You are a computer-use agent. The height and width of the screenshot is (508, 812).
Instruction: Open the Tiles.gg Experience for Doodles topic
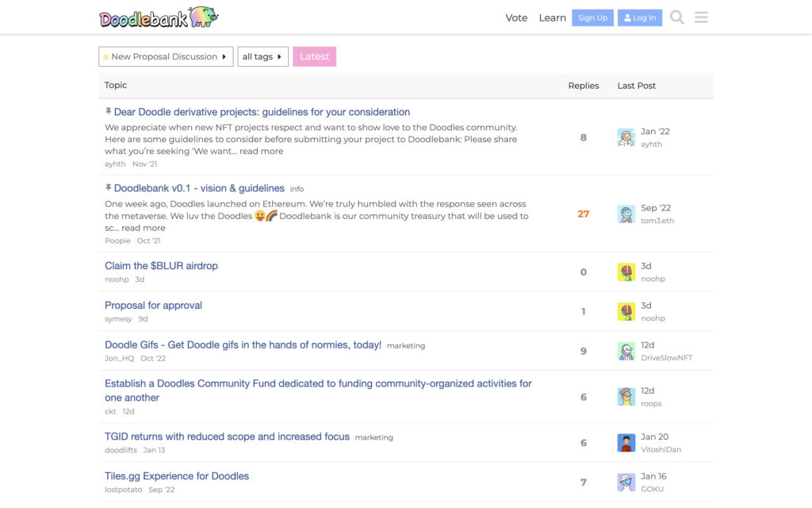[x=177, y=476]
